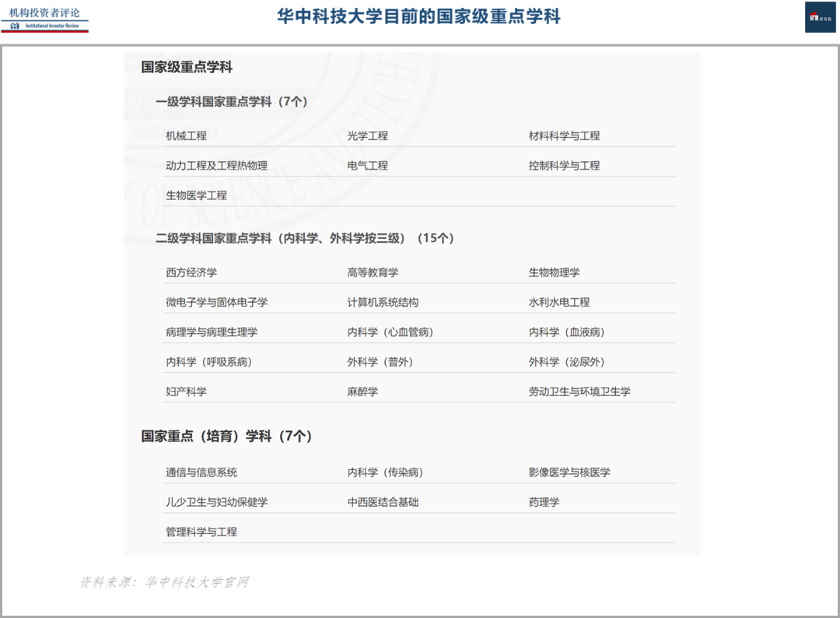
Task: Select the entry 高等教育学
Action: coord(373,272)
